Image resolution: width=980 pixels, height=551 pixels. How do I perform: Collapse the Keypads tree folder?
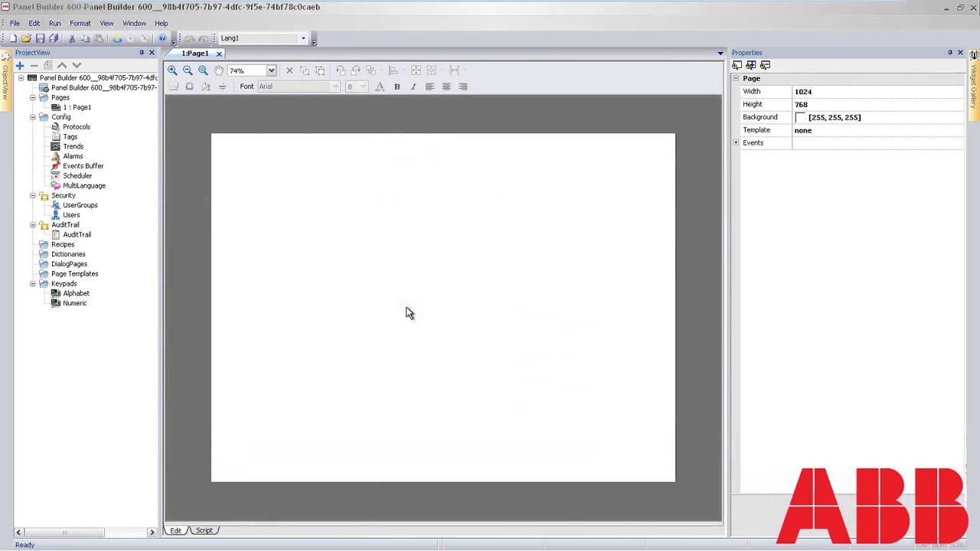[33, 284]
